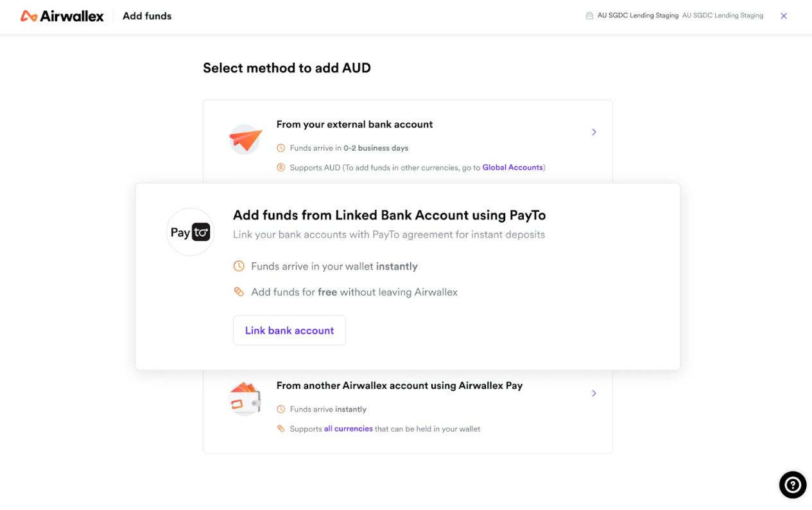Click the tag icon next to free funds
The height and width of the screenshot is (510, 812).
pyautogui.click(x=239, y=292)
